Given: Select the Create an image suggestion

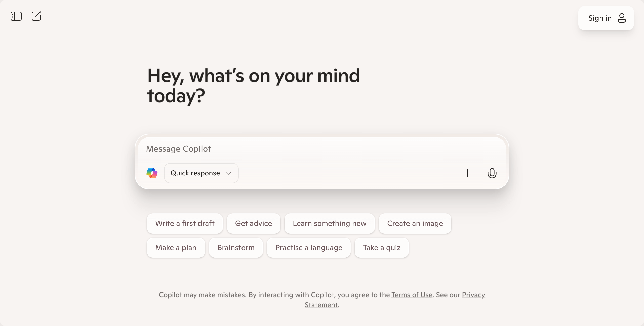Looking at the screenshot, I should (x=415, y=223).
